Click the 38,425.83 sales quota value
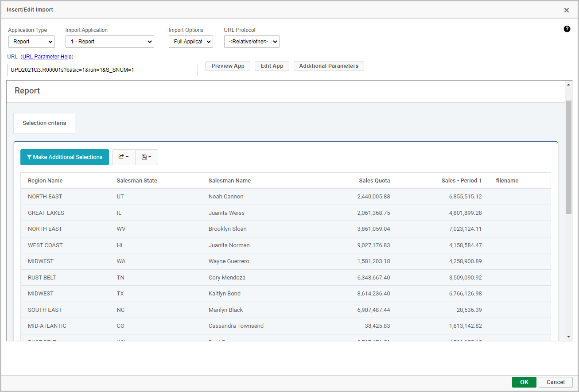 click(x=378, y=326)
